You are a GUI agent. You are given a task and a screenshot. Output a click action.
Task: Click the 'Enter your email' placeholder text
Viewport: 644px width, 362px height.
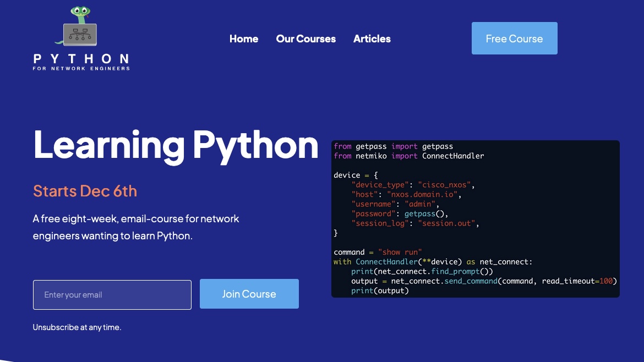coord(72,295)
